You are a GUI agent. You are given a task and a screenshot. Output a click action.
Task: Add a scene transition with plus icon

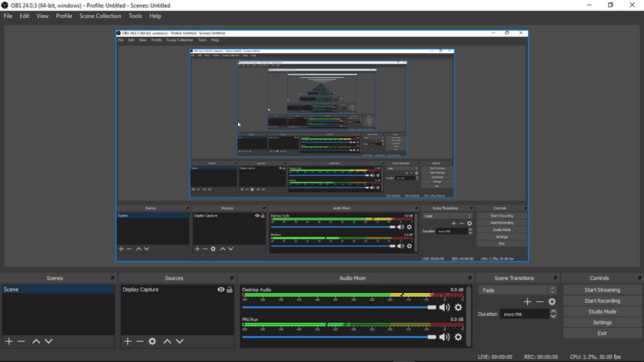point(527,301)
